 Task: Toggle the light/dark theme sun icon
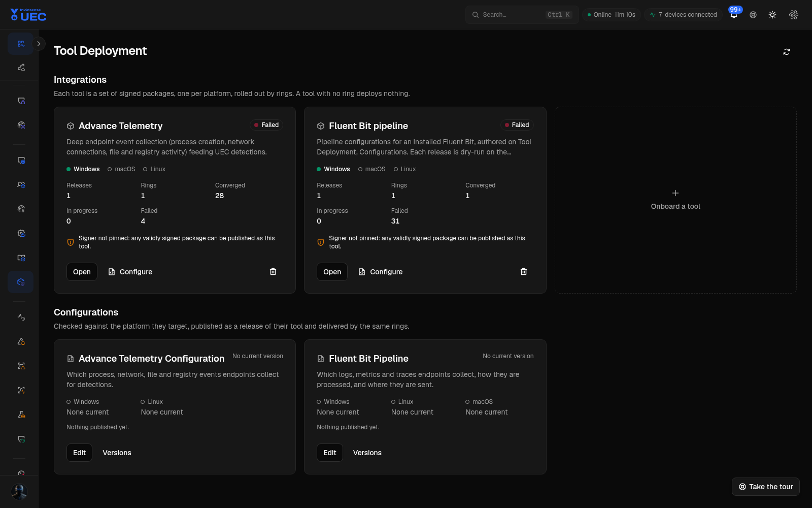click(772, 15)
